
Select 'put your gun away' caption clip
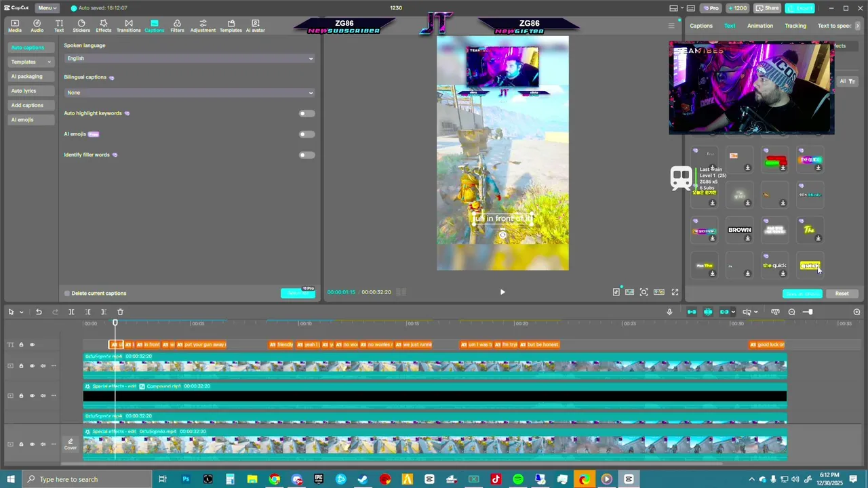pyautogui.click(x=201, y=344)
